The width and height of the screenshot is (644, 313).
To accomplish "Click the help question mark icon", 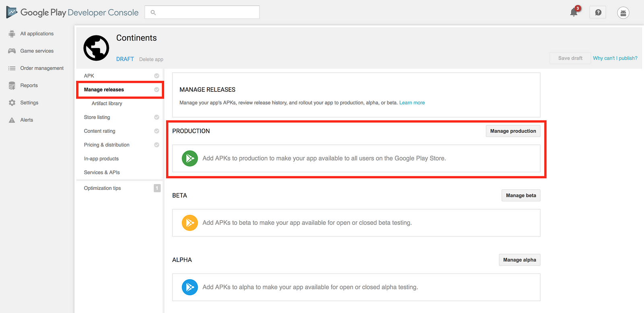I will click(x=598, y=12).
